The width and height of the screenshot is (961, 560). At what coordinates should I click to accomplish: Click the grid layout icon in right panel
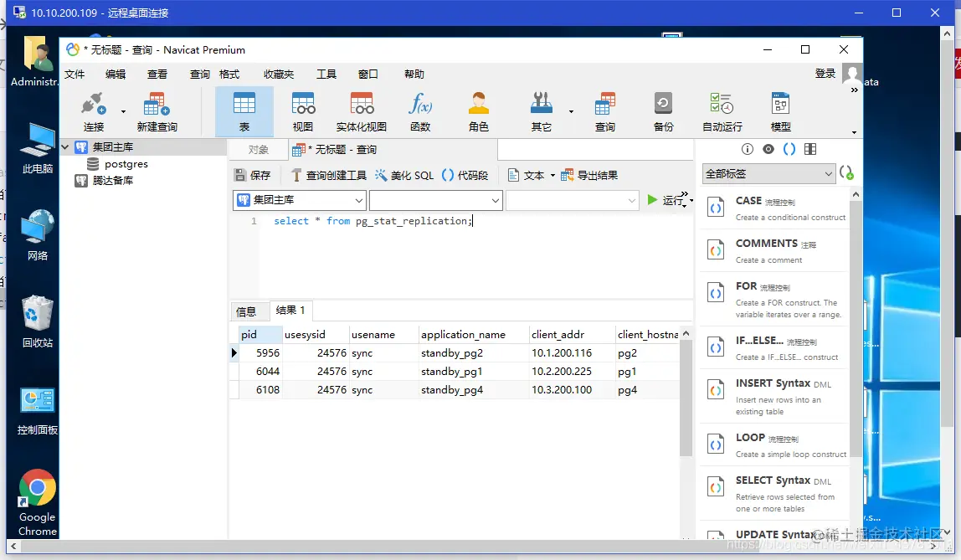coord(810,149)
